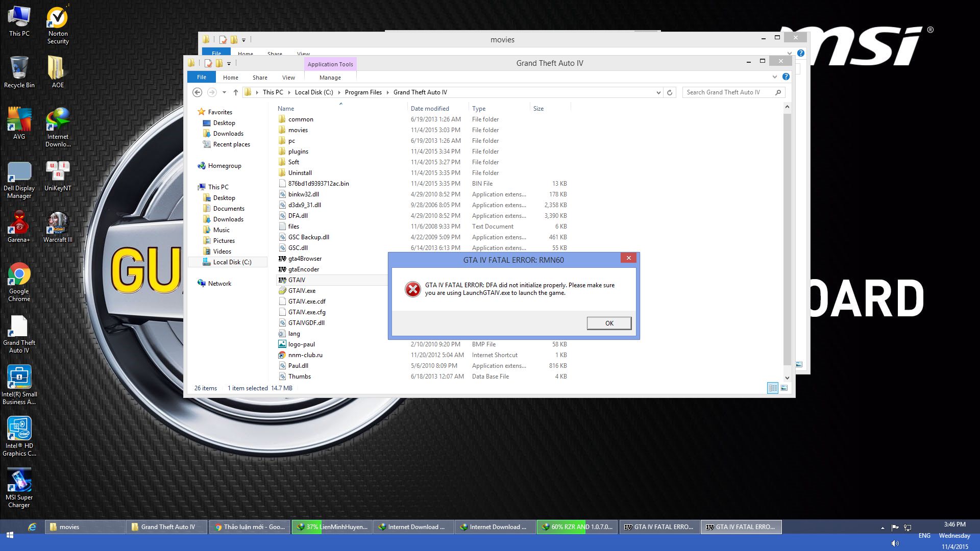Switch to 60% RZR taskbar download window
The image size is (980, 551).
(x=577, y=527)
